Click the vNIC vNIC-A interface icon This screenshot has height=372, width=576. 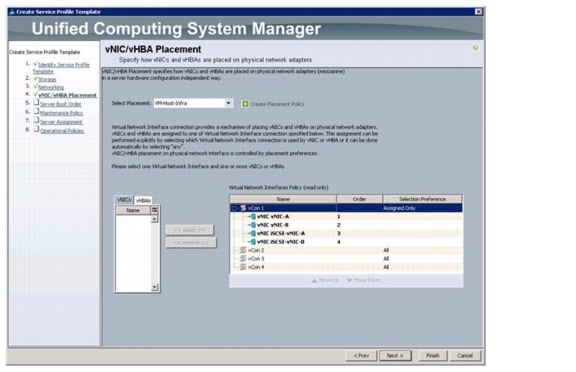click(252, 217)
